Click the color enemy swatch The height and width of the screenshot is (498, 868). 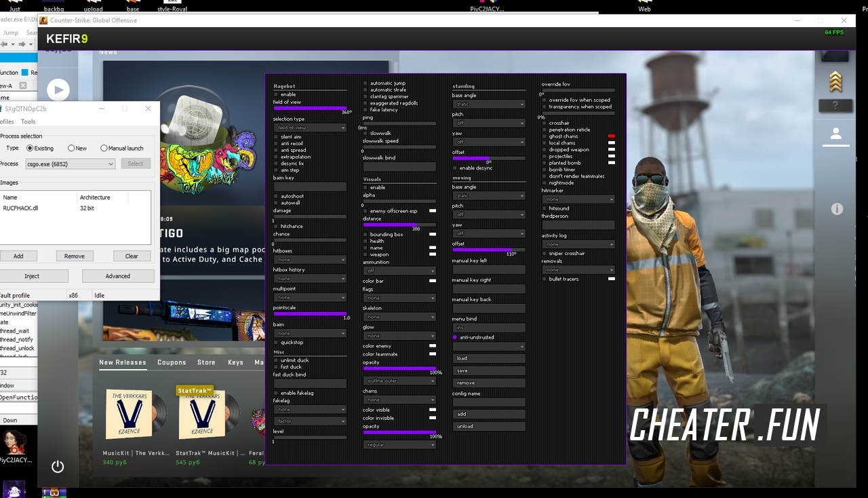pyautogui.click(x=433, y=346)
